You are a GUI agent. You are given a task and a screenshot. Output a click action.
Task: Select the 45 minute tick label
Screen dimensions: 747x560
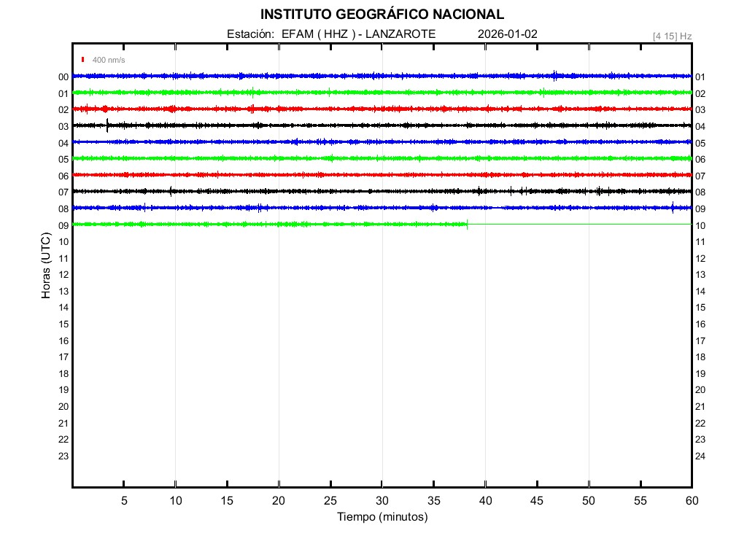(537, 501)
